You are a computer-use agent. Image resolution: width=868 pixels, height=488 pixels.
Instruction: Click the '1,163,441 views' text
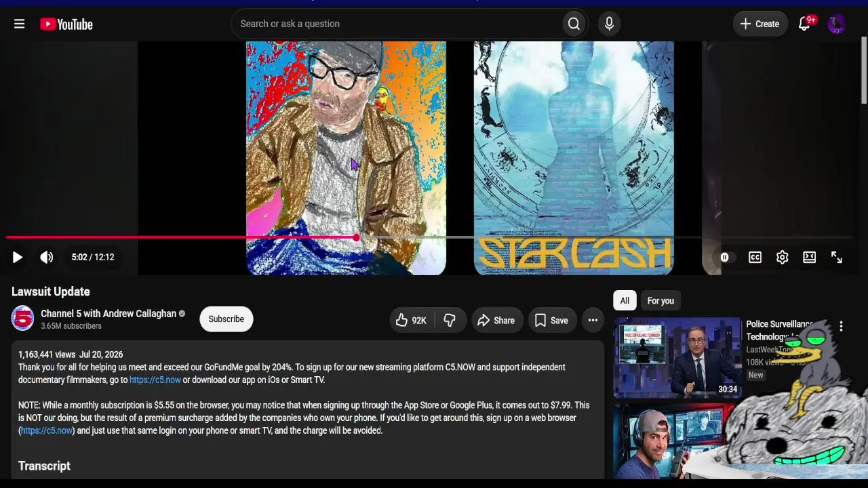47,354
